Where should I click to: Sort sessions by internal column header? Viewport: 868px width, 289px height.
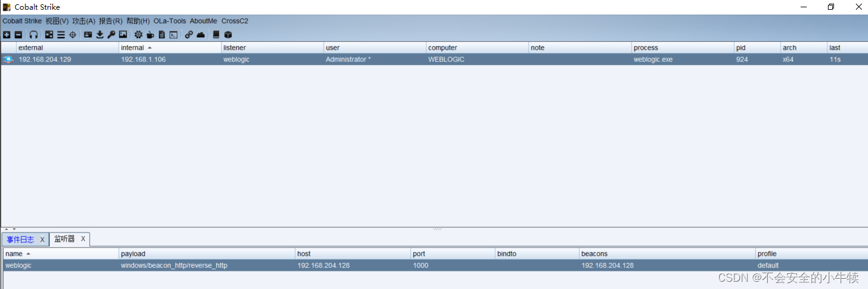pos(170,47)
